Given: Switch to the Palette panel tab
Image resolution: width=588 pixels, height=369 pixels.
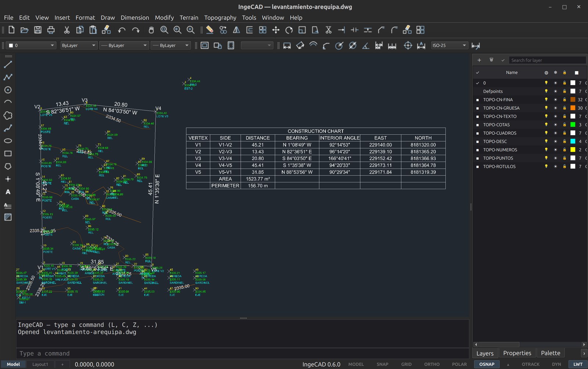Looking at the screenshot, I should 551,353.
